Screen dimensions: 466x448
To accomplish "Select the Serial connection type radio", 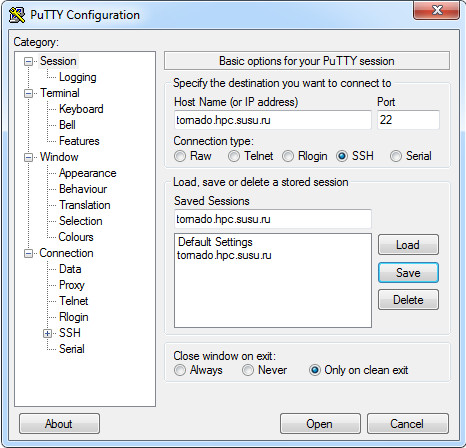I will (396, 156).
